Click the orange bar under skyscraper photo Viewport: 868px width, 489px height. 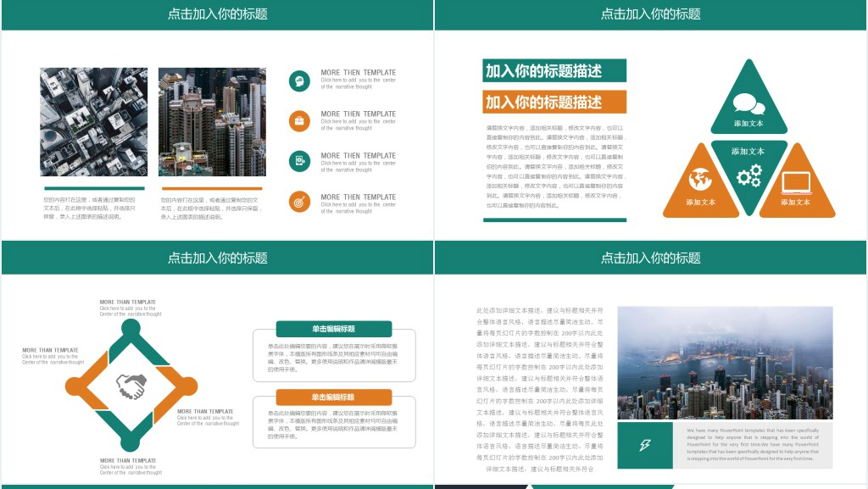(x=212, y=189)
